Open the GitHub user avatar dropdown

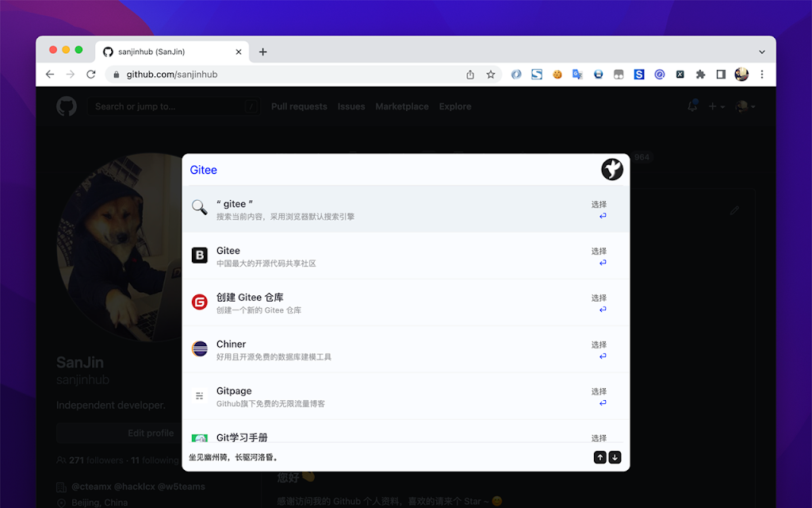pos(745,106)
